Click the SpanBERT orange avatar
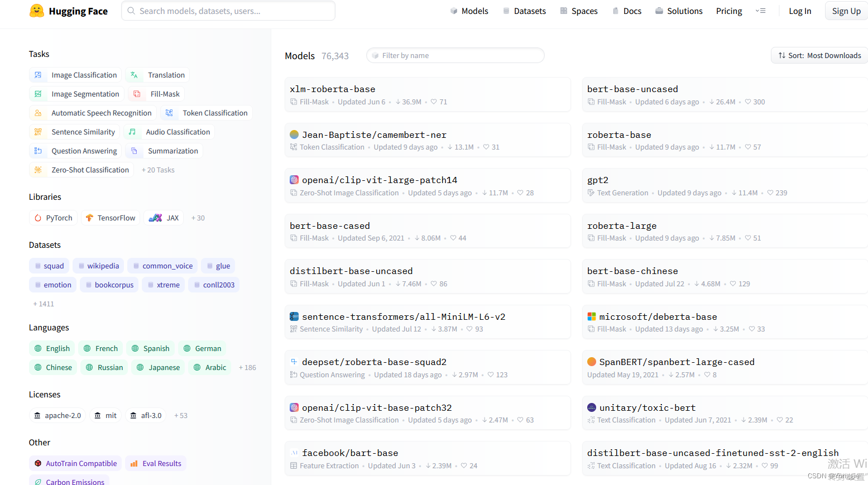This screenshot has height=485, width=868. coord(592,362)
